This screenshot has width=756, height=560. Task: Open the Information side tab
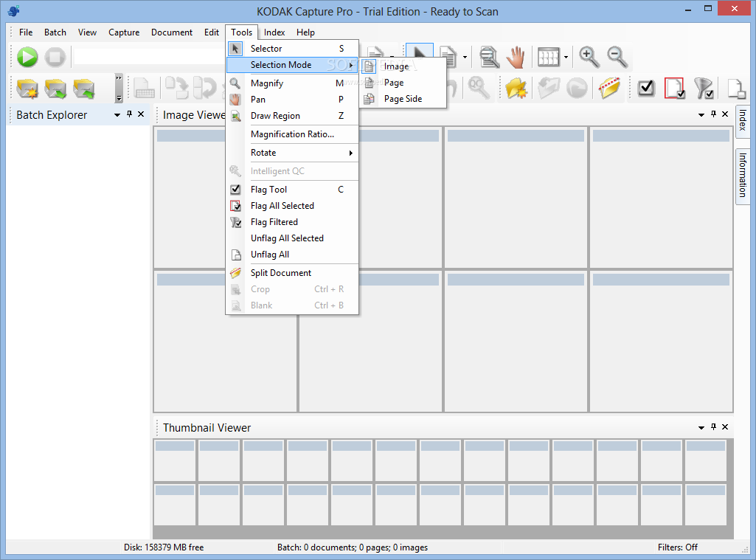(x=743, y=176)
